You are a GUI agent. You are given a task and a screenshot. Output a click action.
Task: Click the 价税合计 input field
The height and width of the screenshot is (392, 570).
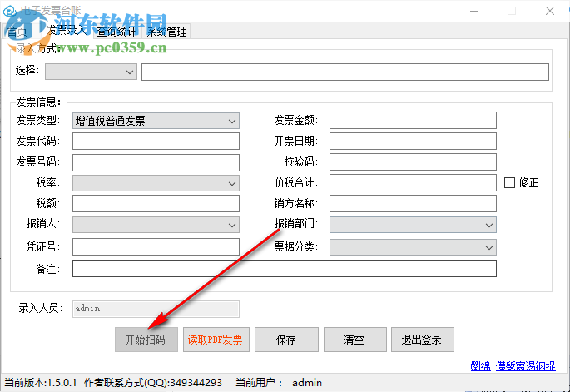413,182
